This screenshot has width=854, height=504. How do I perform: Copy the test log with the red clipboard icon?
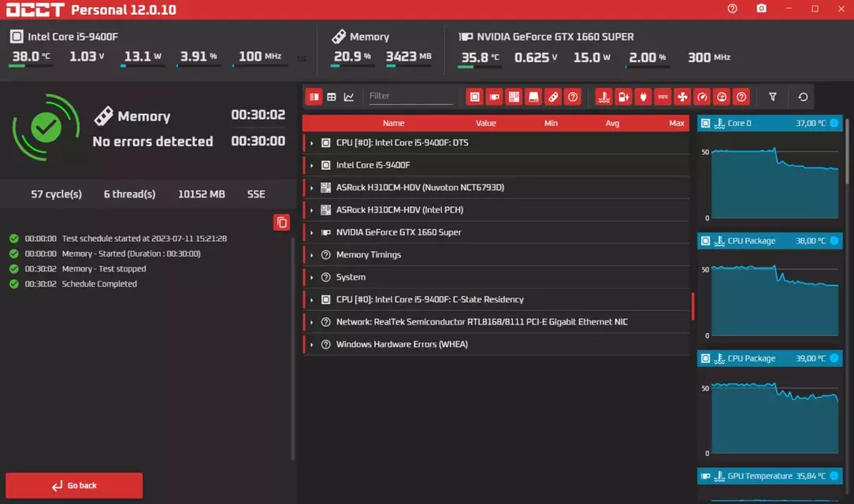[x=281, y=223]
